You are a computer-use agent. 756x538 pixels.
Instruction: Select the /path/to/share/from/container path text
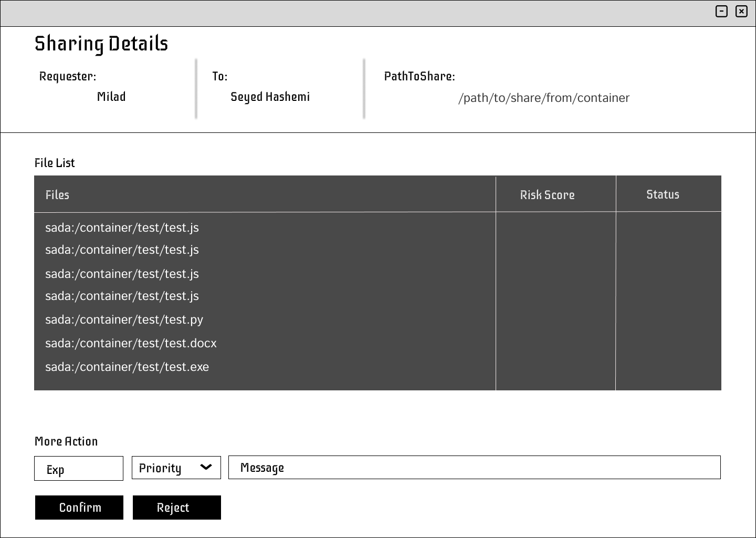543,98
